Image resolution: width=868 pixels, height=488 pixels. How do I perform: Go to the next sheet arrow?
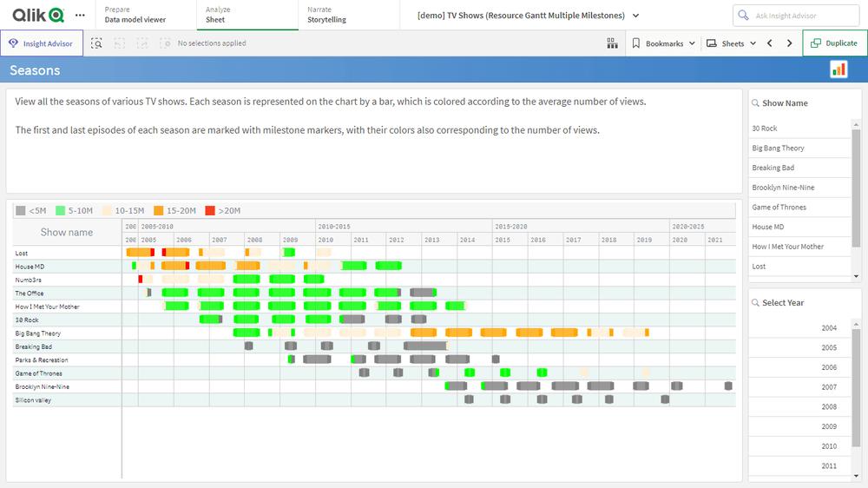[x=789, y=43]
